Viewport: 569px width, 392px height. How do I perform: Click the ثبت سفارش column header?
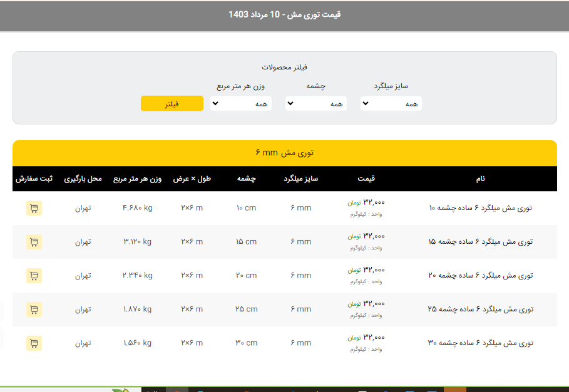click(34, 179)
